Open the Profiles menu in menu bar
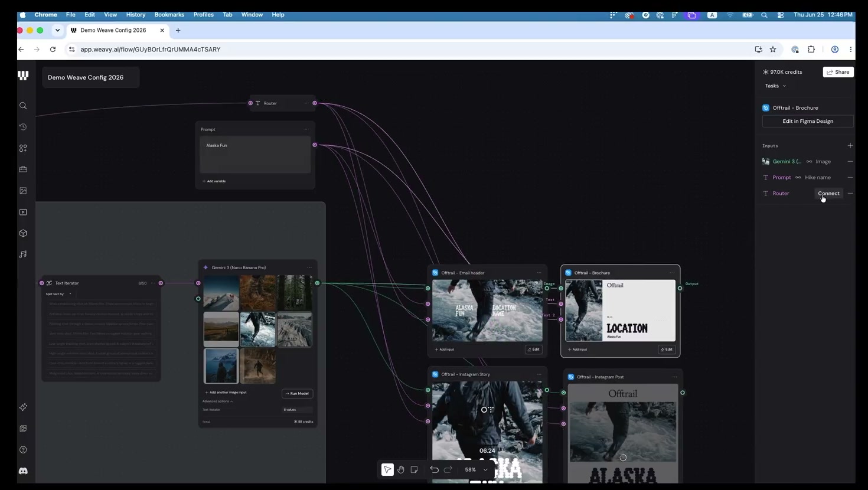 (203, 15)
